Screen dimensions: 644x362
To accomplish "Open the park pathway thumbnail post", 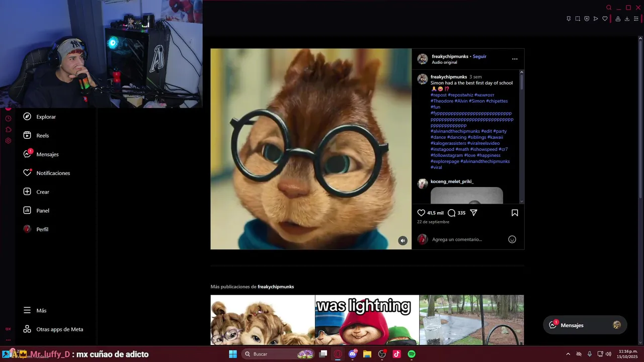I will (x=471, y=320).
